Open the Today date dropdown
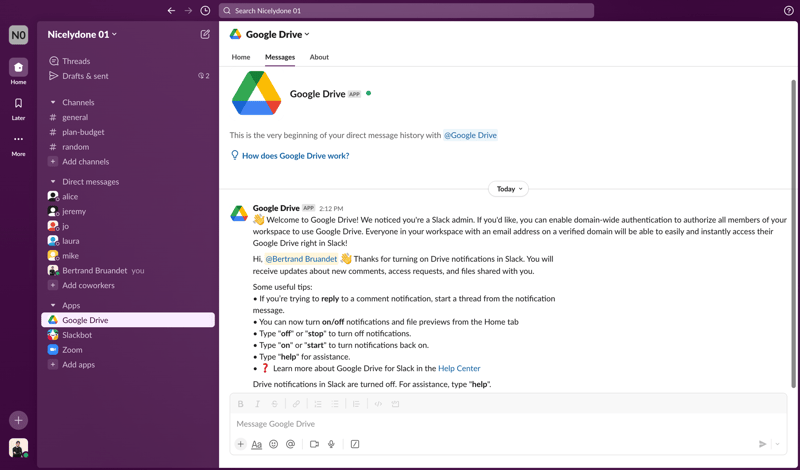 [509, 189]
